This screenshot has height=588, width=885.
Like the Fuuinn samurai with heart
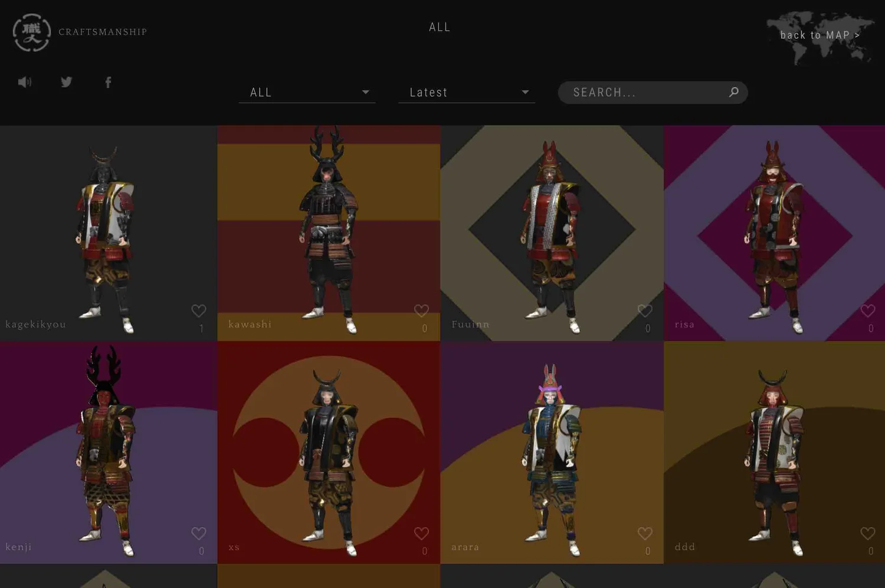(645, 310)
